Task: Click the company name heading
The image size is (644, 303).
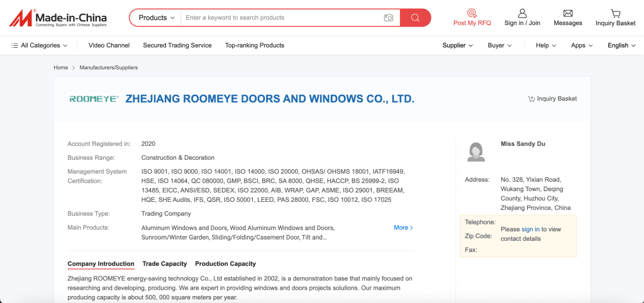Action: tap(270, 99)
